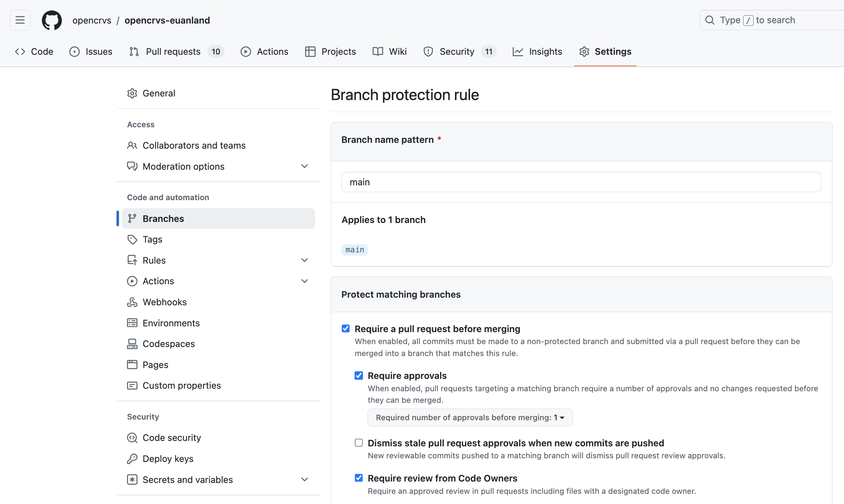Expand Secrets and variables section
The image size is (844, 504).
click(x=304, y=479)
